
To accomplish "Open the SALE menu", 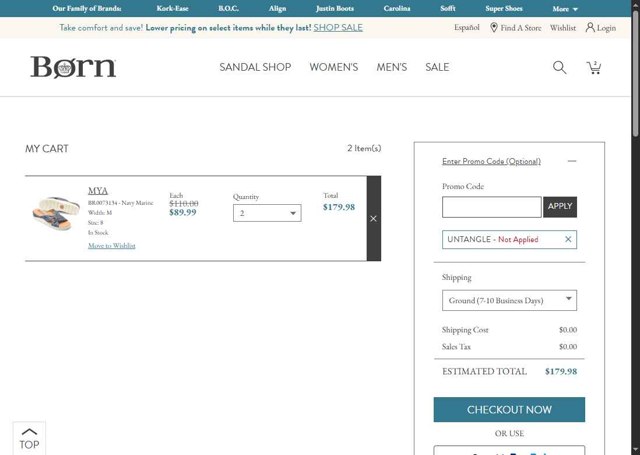I will point(437,67).
